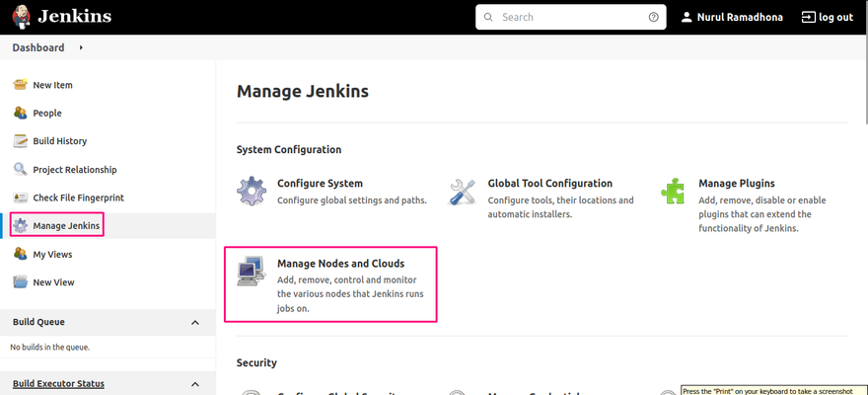The height and width of the screenshot is (395, 868).
Task: Click the New View folder icon
Action: click(x=21, y=282)
